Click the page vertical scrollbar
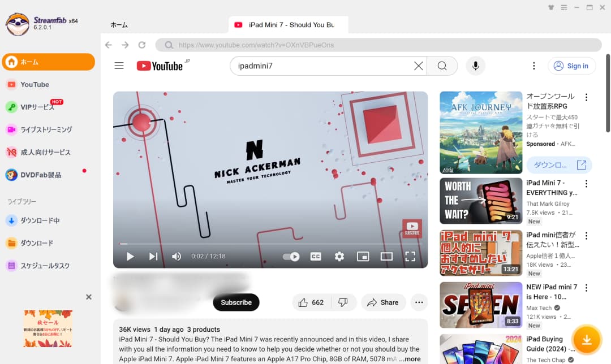Image resolution: width=611 pixels, height=364 pixels. pyautogui.click(x=608, y=93)
